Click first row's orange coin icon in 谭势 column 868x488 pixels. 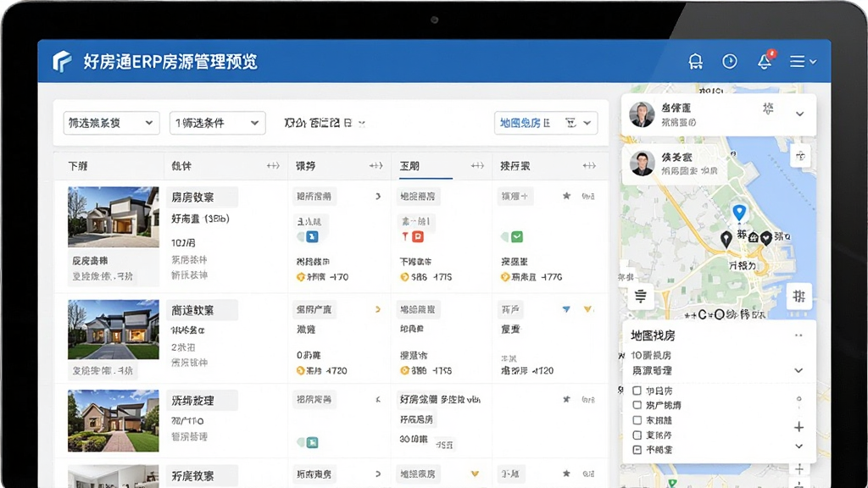point(301,277)
